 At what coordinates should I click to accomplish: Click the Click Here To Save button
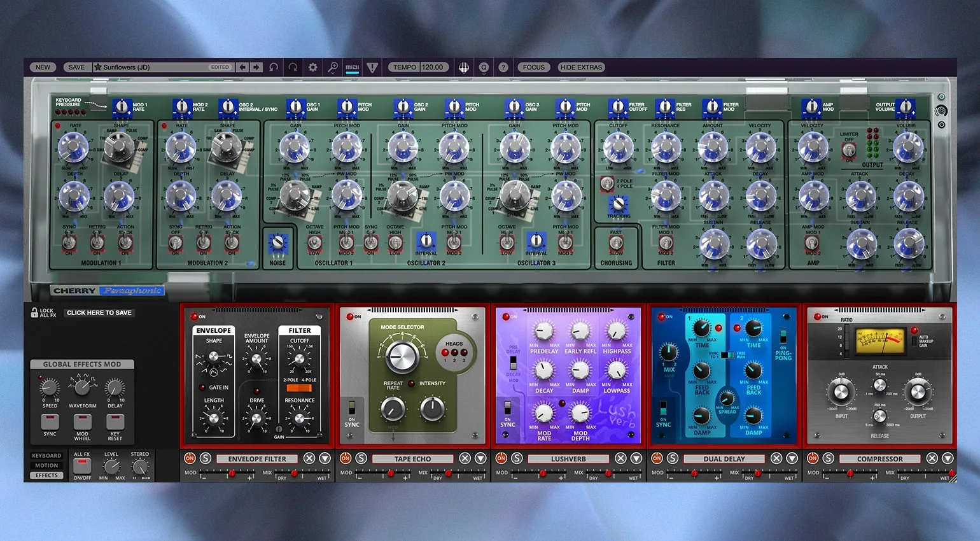99,313
